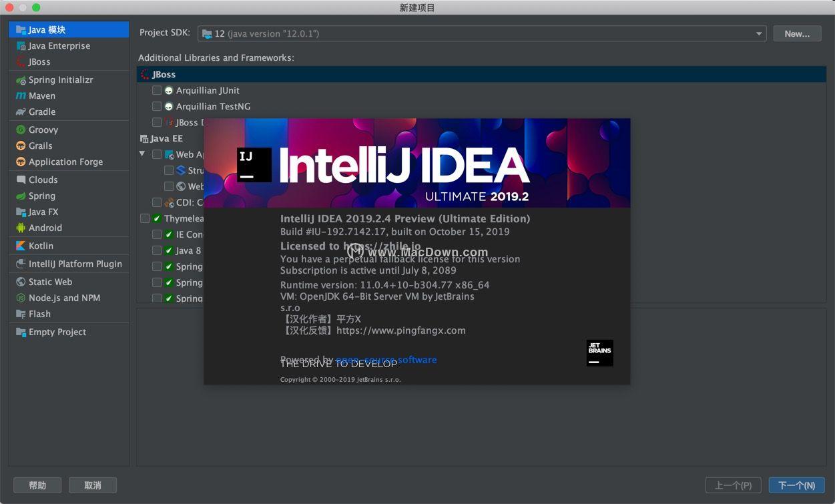The image size is (835, 504).
Task: Click New... button beside Project SDK
Action: click(797, 33)
